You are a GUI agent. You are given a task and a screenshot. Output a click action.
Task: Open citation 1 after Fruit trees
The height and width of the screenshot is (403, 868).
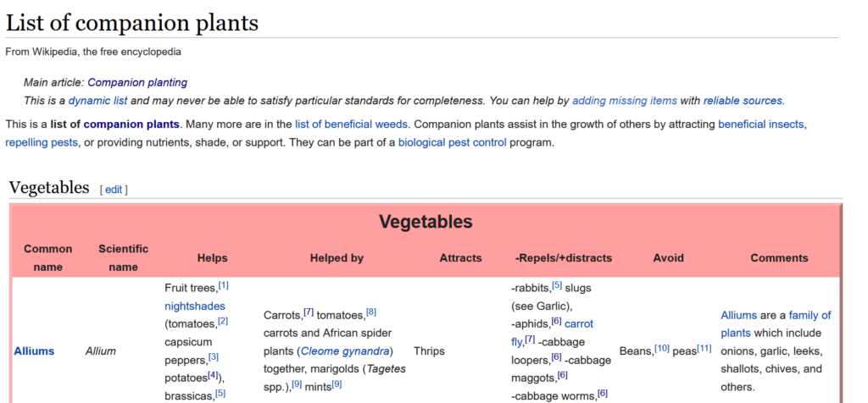pyautogui.click(x=224, y=285)
